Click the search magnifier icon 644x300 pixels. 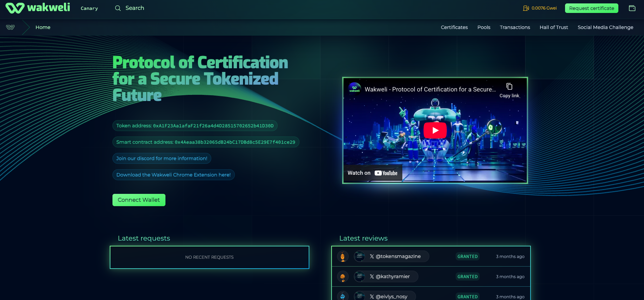(118, 8)
